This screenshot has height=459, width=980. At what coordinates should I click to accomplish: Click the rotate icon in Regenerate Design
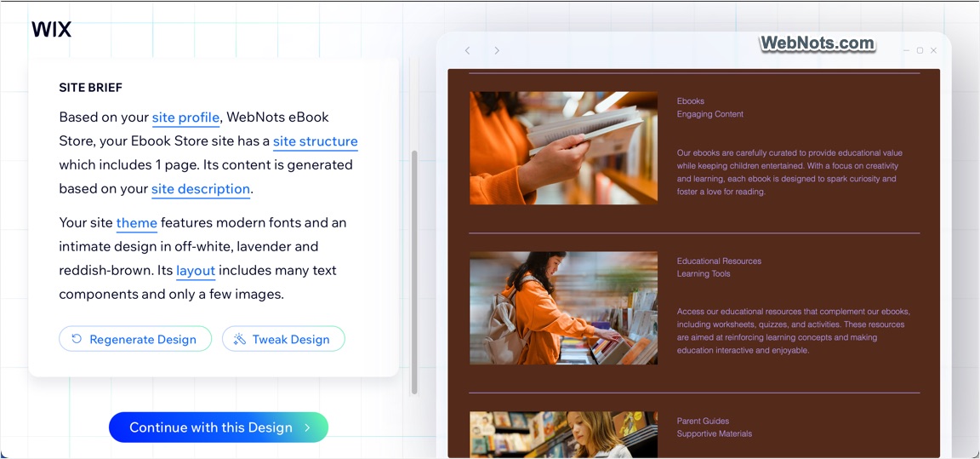click(x=77, y=339)
